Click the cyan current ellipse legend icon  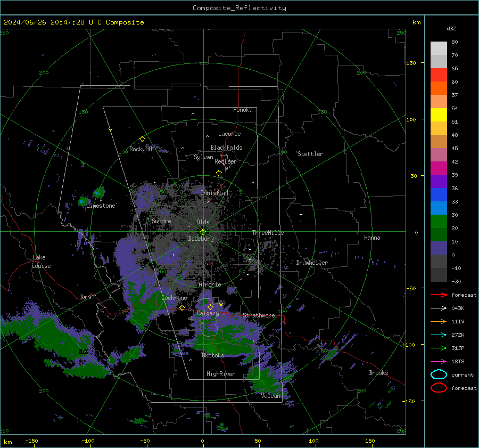point(439,374)
